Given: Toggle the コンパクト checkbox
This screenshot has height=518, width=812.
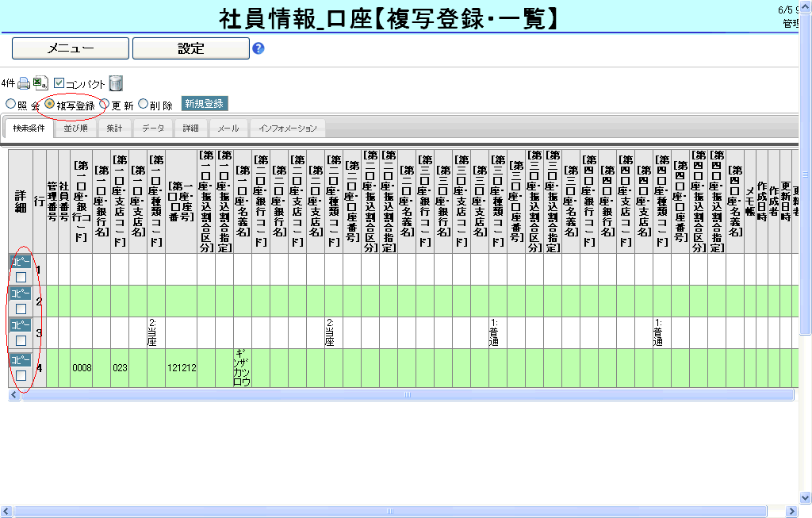Looking at the screenshot, I should point(59,83).
